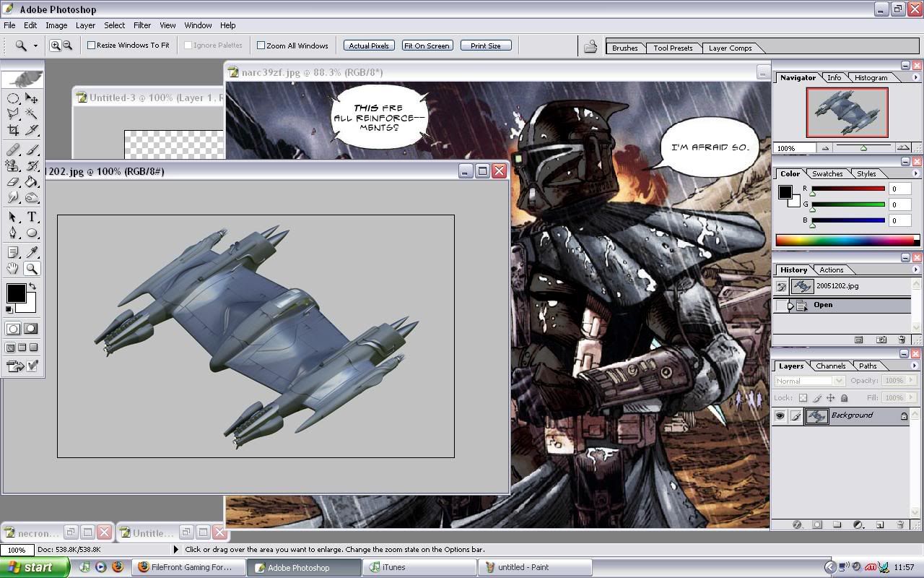Hide the Background layer visibility eye

(x=780, y=416)
